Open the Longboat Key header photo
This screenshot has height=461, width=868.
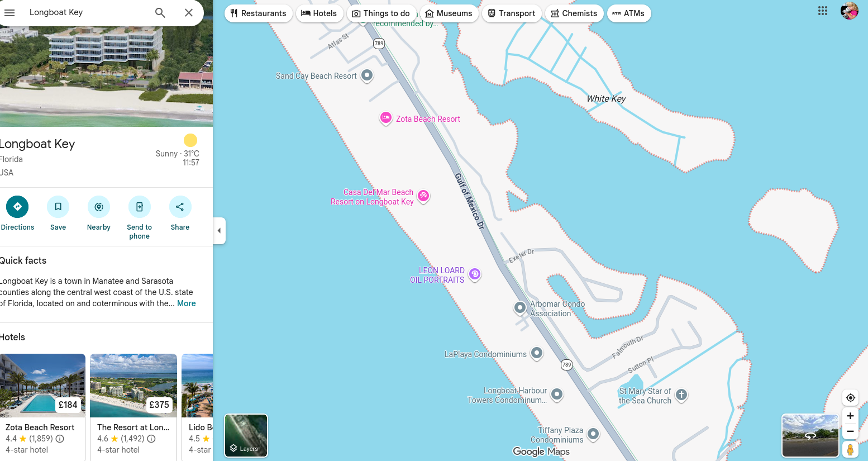point(106,77)
